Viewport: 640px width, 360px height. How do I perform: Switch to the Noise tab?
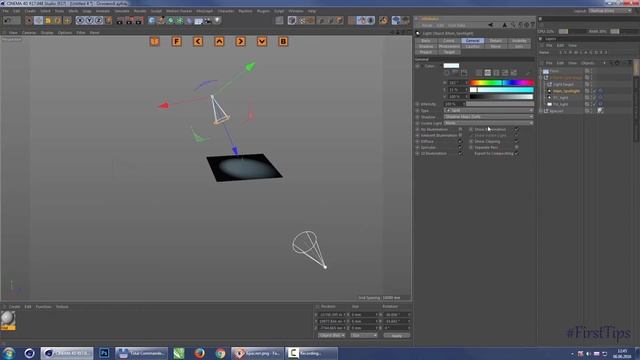click(x=496, y=47)
